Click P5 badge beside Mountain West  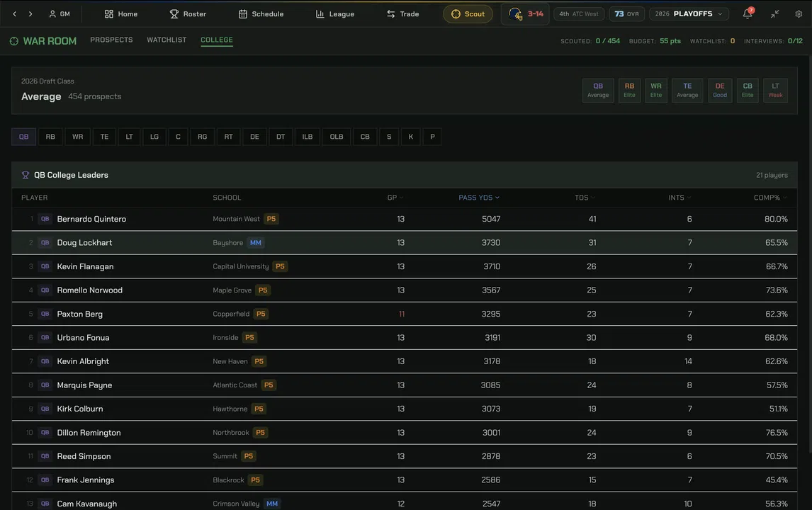coord(271,219)
